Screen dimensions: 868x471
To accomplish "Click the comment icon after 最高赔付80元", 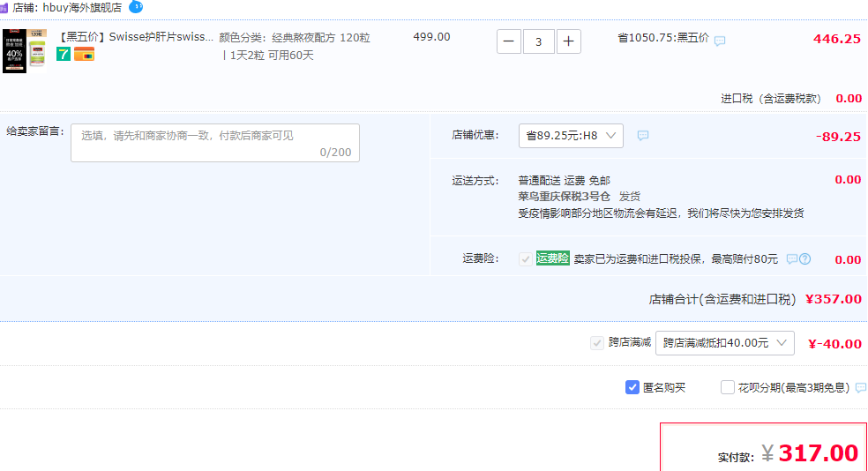I will (x=792, y=259).
